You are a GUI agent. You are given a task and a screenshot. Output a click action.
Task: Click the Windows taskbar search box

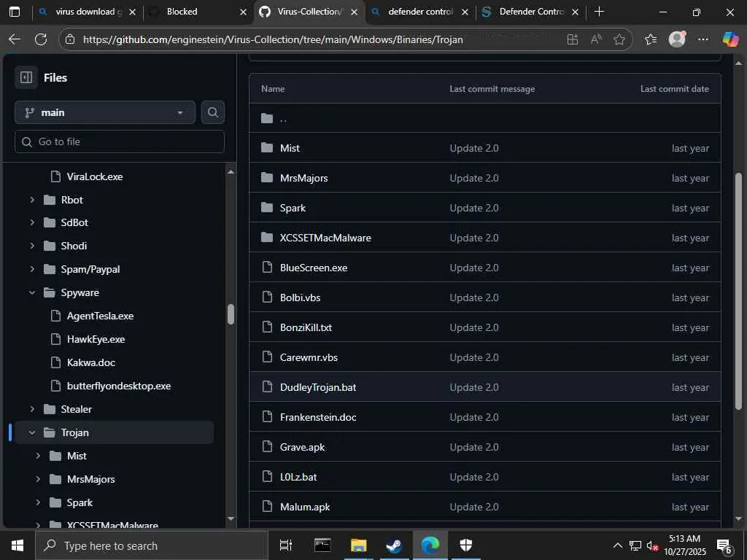tap(152, 545)
